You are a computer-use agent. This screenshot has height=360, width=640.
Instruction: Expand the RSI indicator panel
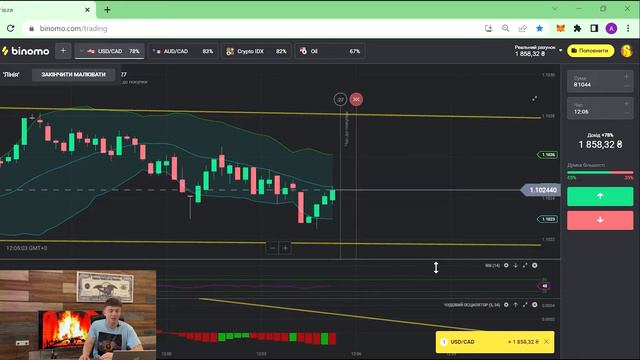pos(525,265)
